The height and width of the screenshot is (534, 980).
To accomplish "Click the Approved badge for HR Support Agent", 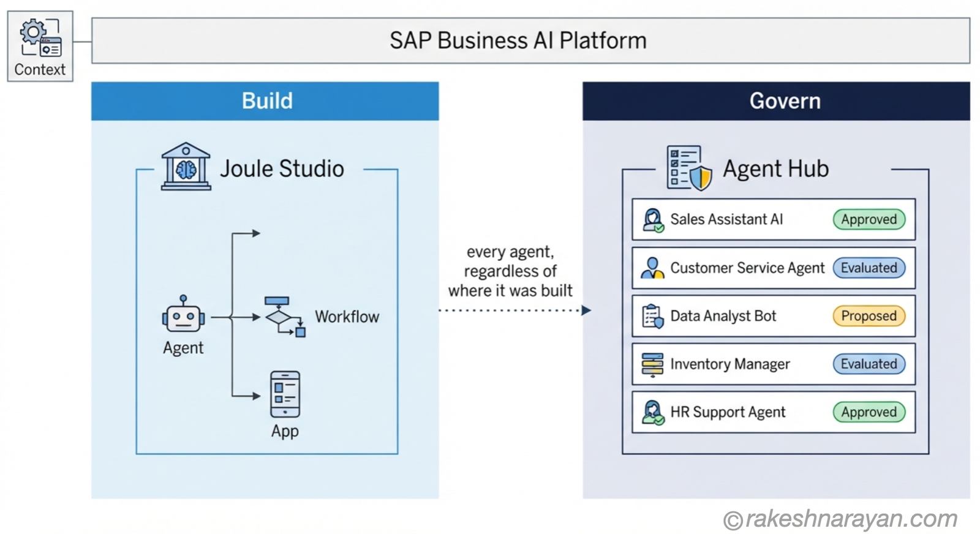I will (x=869, y=412).
